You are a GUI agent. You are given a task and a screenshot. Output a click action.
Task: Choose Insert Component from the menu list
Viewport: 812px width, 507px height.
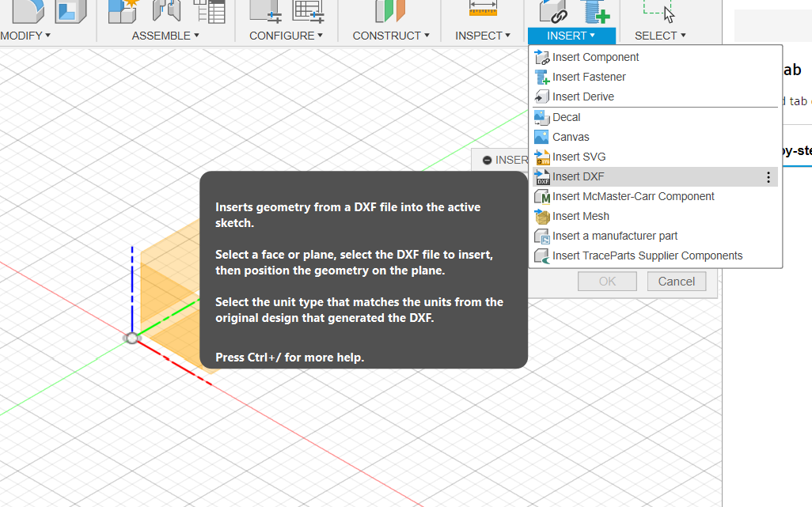(655, 57)
